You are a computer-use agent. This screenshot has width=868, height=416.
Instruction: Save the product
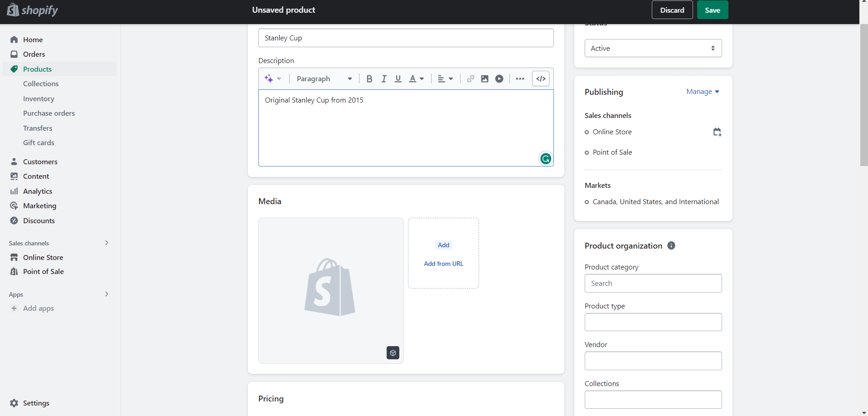712,10
